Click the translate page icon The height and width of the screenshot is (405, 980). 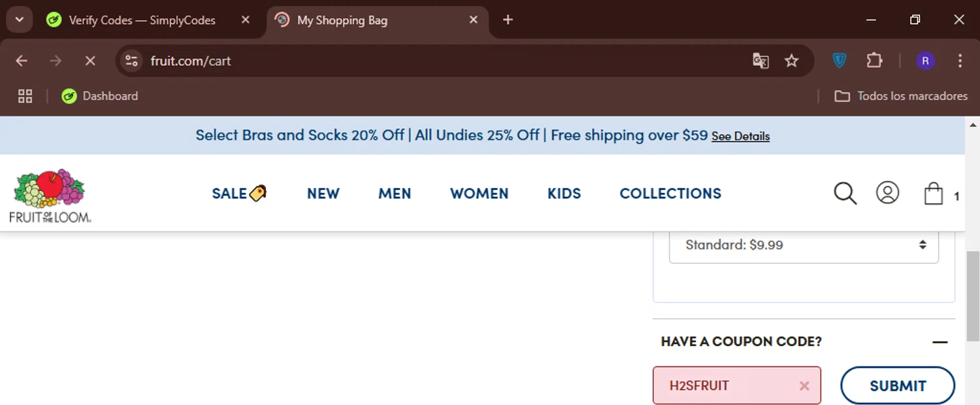click(x=760, y=61)
